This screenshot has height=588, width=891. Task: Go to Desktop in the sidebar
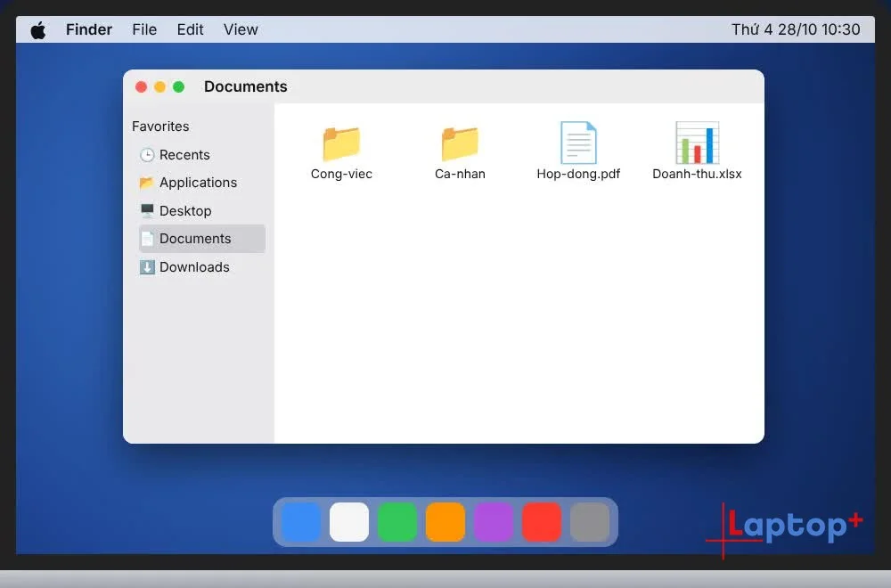point(201,211)
